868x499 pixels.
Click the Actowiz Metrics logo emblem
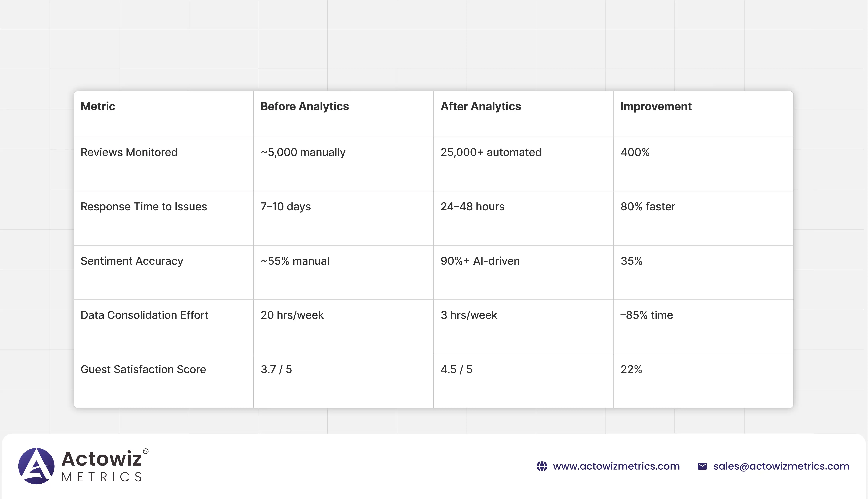click(x=36, y=466)
